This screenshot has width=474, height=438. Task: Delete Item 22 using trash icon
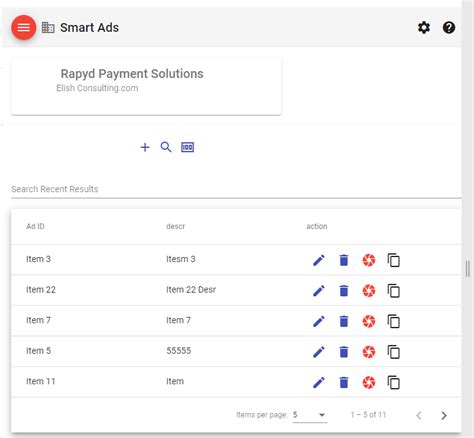344,291
